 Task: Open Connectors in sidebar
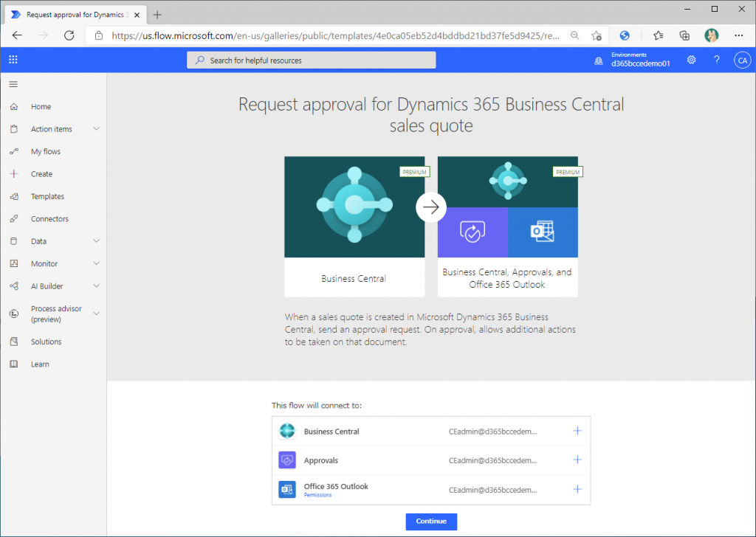click(49, 218)
